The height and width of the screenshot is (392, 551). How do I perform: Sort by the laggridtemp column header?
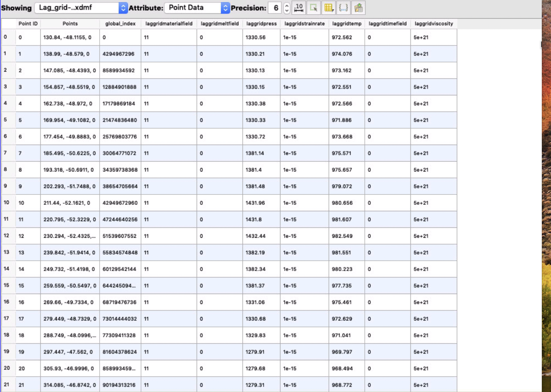pyautogui.click(x=346, y=23)
